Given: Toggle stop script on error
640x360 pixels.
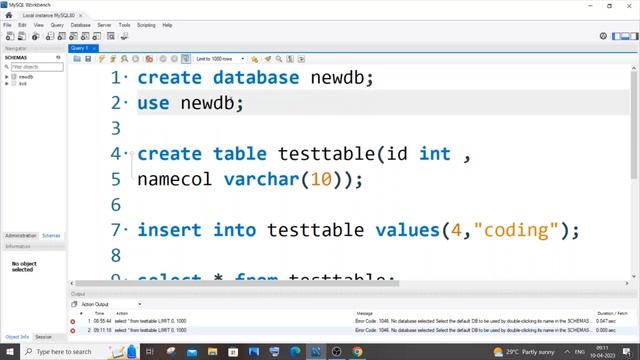Looking at the screenshot, I should point(149,59).
